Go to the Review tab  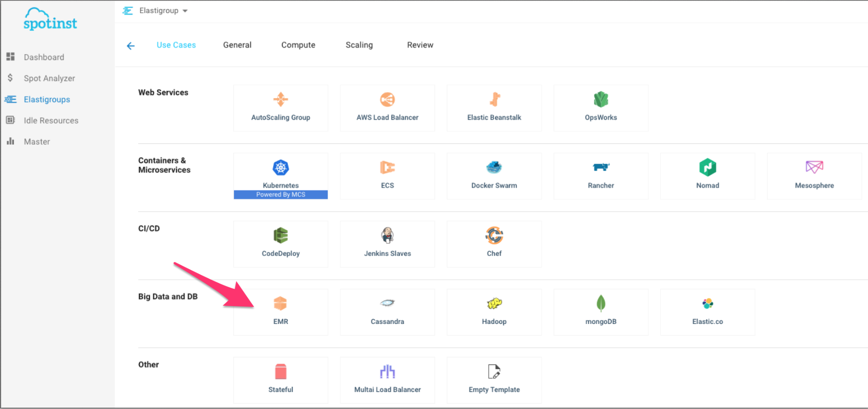420,45
